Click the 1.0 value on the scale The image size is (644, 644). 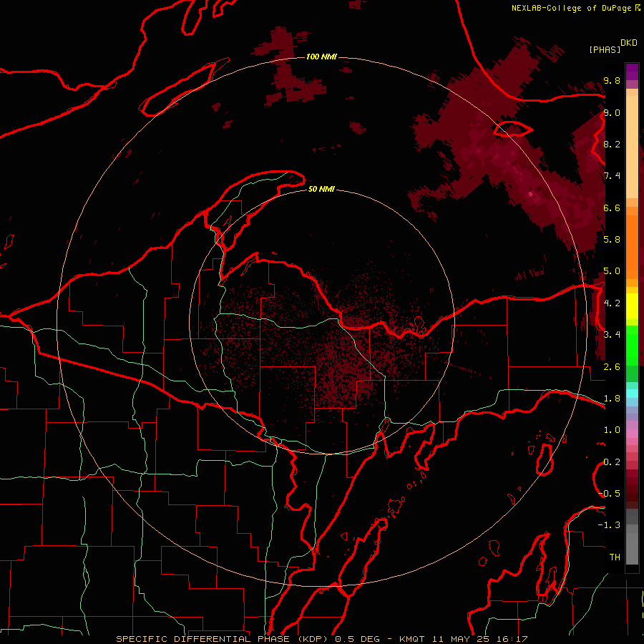click(612, 429)
